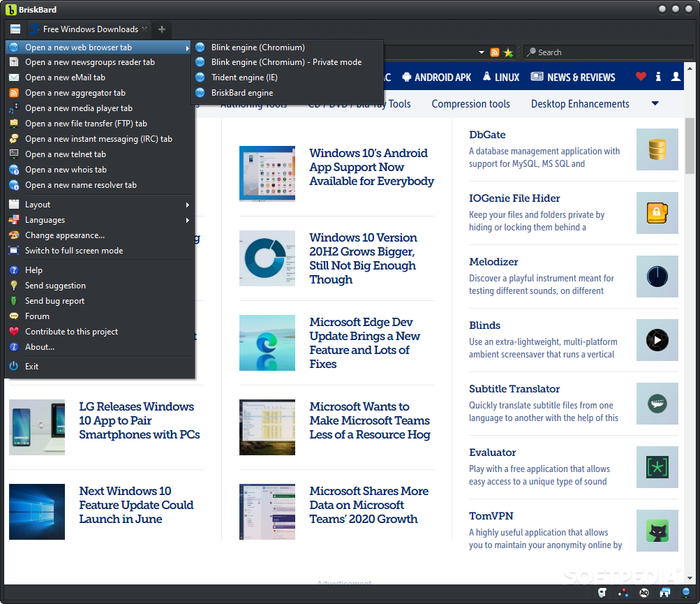Open a new eMail tab
This screenshot has width=700, height=604.
point(100,78)
